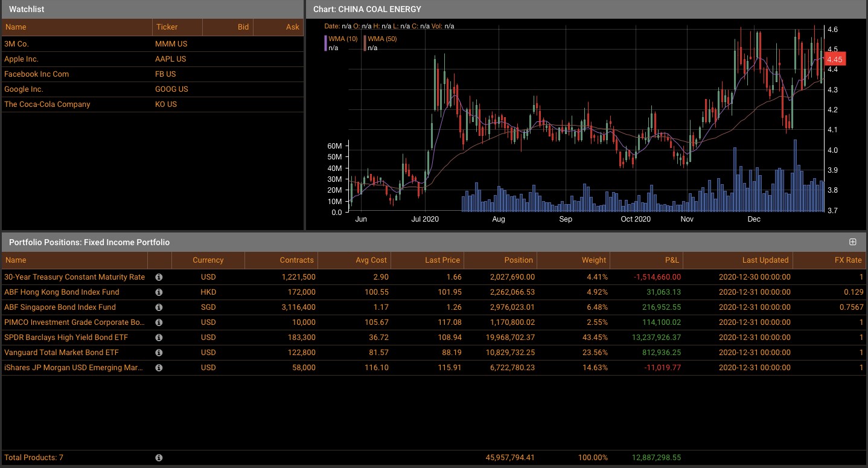868x468 pixels.
Task: Show info for SPDR Barclays High Yield
Action: [x=159, y=338]
